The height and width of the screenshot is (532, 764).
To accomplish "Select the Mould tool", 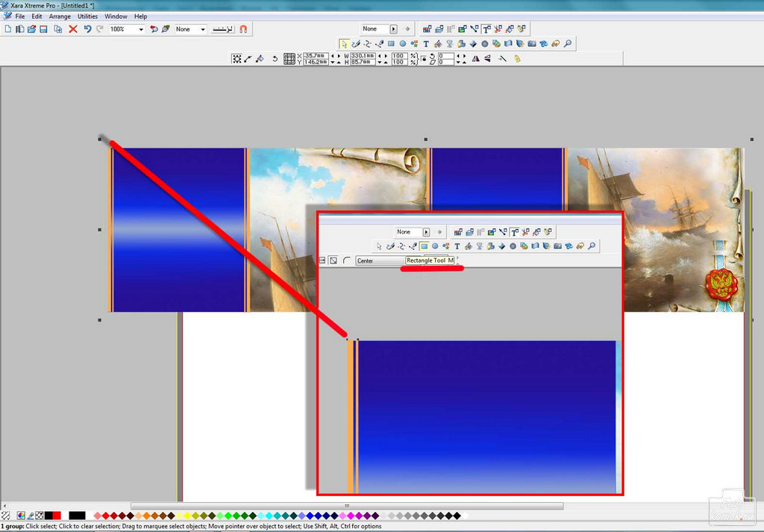I will pyautogui.click(x=508, y=44).
